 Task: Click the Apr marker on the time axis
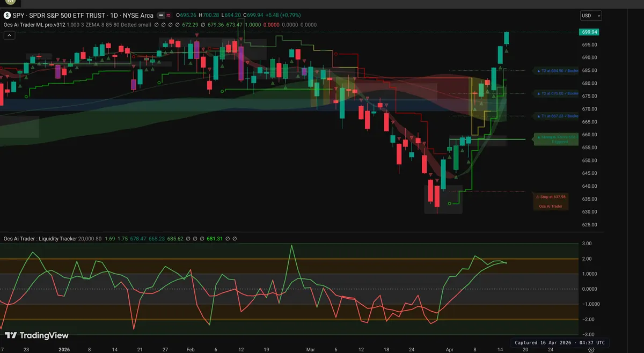click(x=450, y=349)
